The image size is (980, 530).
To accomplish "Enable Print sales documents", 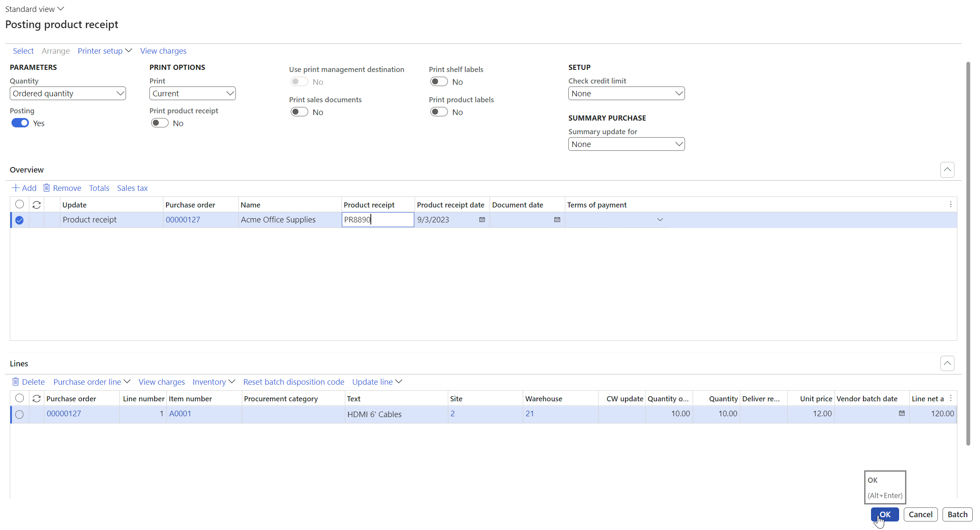I will 299,112.
